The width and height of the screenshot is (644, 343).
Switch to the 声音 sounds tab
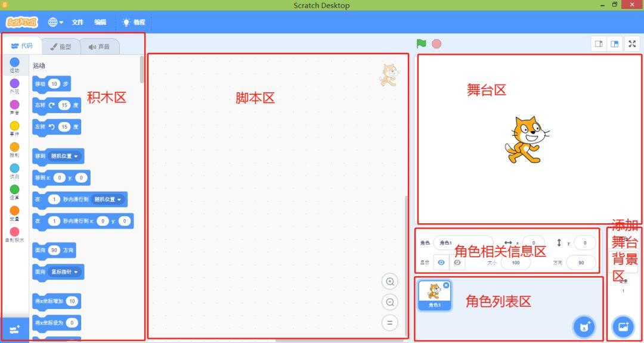[x=100, y=47]
